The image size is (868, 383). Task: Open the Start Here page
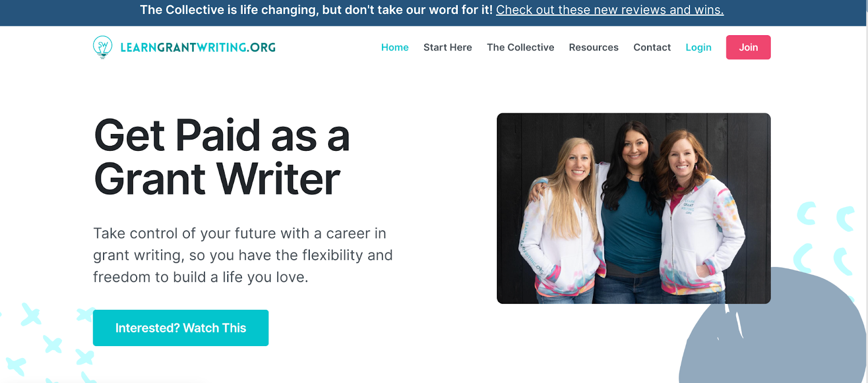tap(448, 47)
